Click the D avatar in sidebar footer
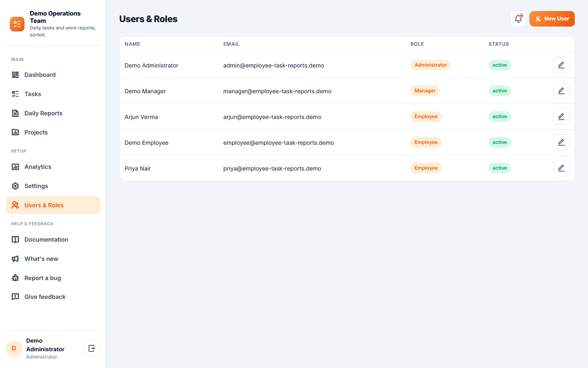The width and height of the screenshot is (588, 368). click(14, 348)
